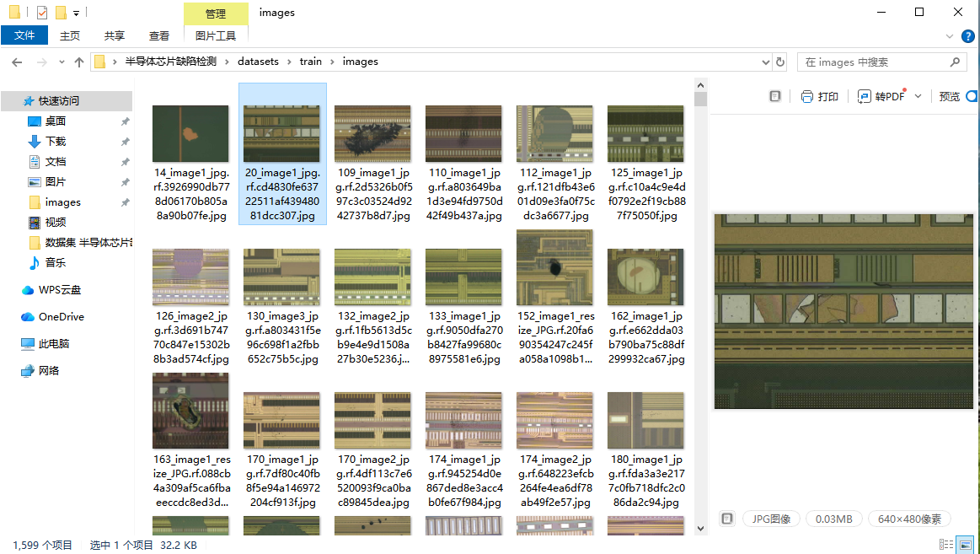Select thumbnail 180_image1_jpg.rf.fda3a3e217

point(645,420)
